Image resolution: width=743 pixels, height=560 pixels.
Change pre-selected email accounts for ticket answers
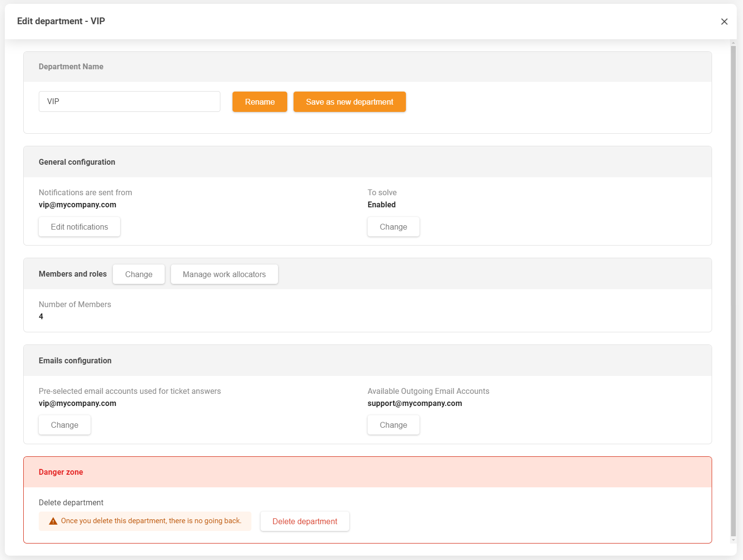64,425
